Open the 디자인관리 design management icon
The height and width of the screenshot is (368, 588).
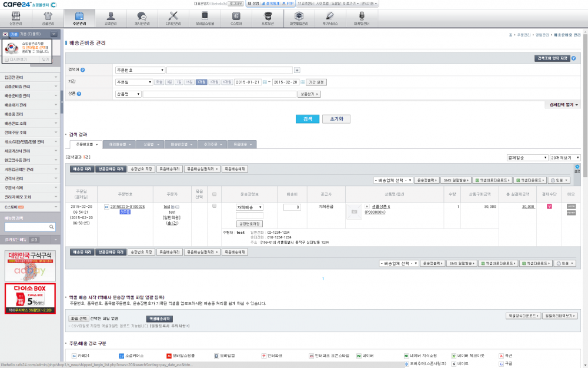point(173,18)
